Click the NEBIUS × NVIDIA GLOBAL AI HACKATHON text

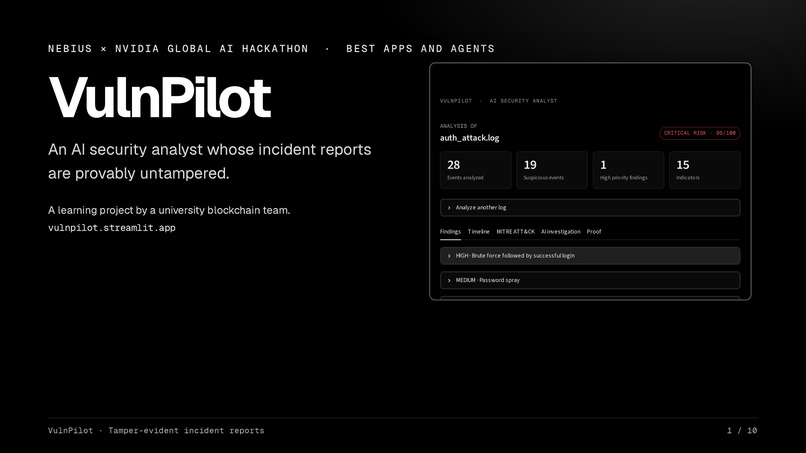coord(178,49)
